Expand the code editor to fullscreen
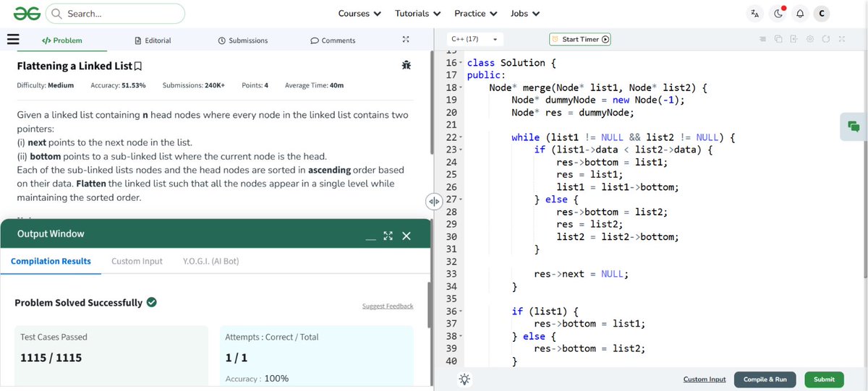The image size is (868, 391). [x=842, y=39]
